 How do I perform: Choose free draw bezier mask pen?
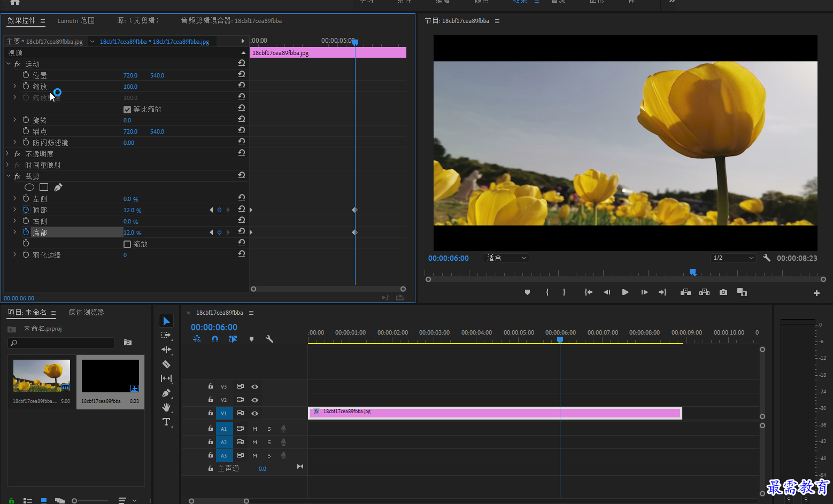pos(58,187)
